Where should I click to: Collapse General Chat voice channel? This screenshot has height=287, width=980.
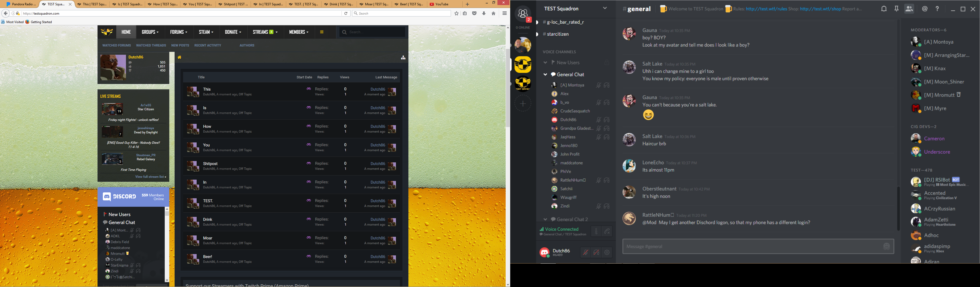545,75
